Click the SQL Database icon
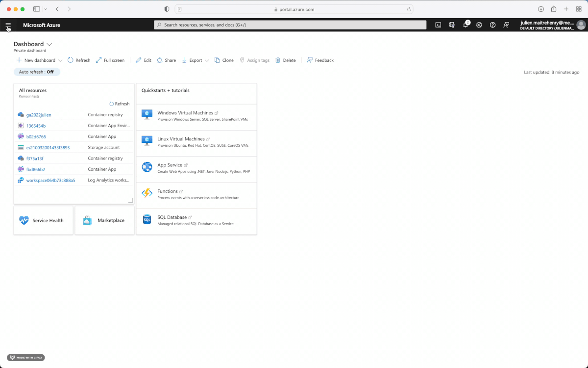 (147, 219)
